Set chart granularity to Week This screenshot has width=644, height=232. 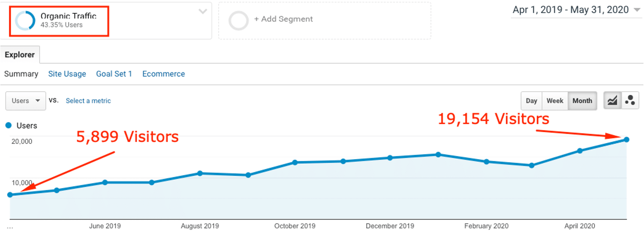555,101
